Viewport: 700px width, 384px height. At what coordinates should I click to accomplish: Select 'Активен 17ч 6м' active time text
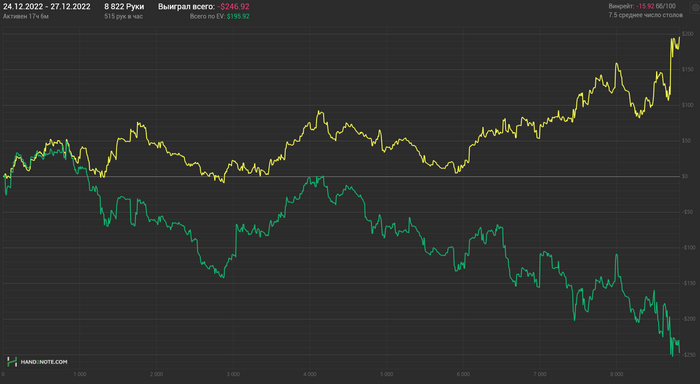tap(26, 17)
